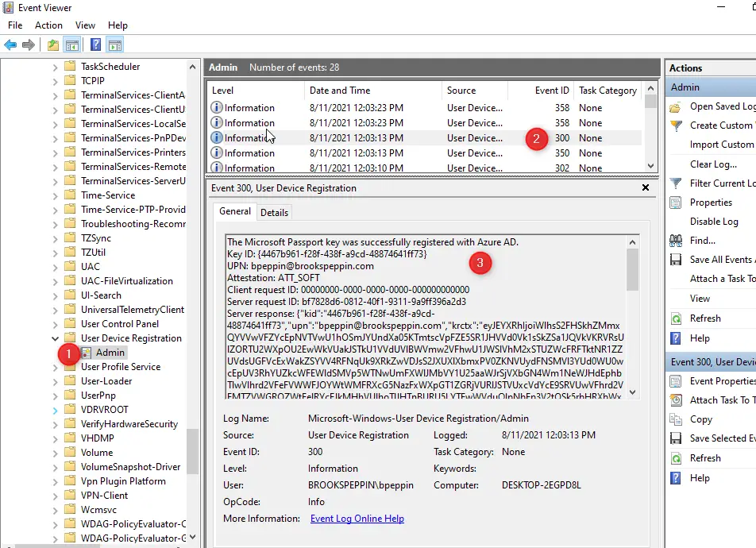Expand the VDRVROOT tree node
The height and width of the screenshot is (548, 756).
coord(55,410)
